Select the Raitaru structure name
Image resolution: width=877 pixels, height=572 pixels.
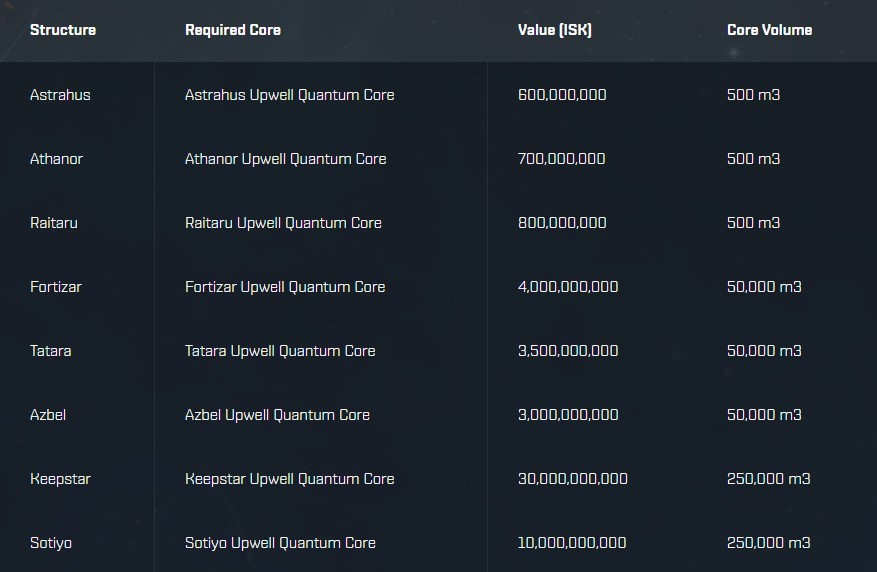click(x=54, y=223)
